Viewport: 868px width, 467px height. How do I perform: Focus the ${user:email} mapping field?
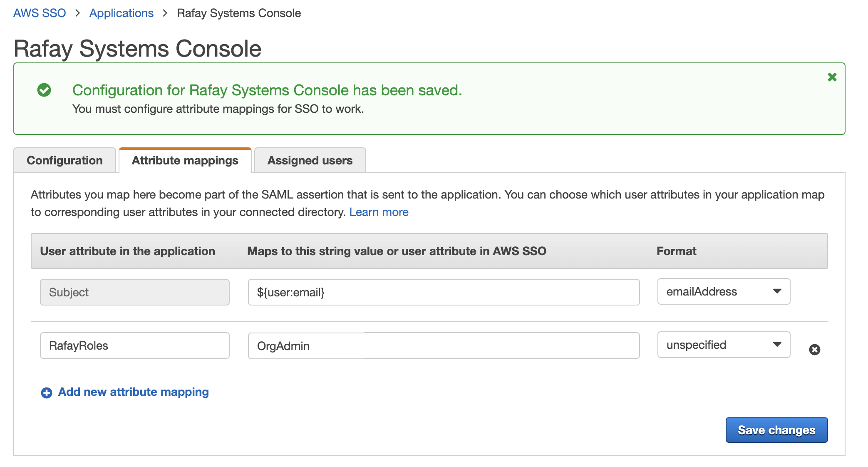[x=444, y=292]
